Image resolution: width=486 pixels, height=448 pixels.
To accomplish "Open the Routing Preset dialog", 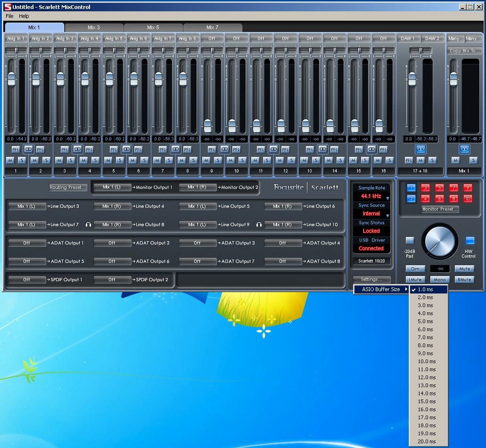I will (68, 187).
